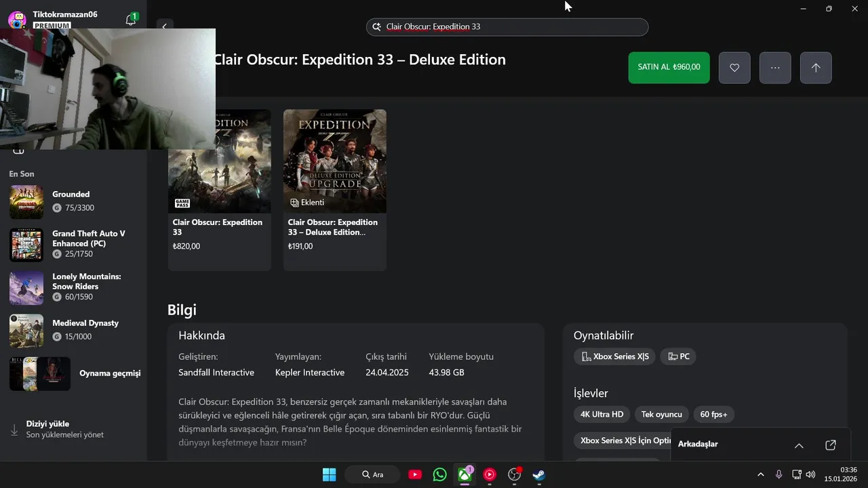868x488 pixels.
Task: Open the taskbar Ara search box
Action: [372, 474]
